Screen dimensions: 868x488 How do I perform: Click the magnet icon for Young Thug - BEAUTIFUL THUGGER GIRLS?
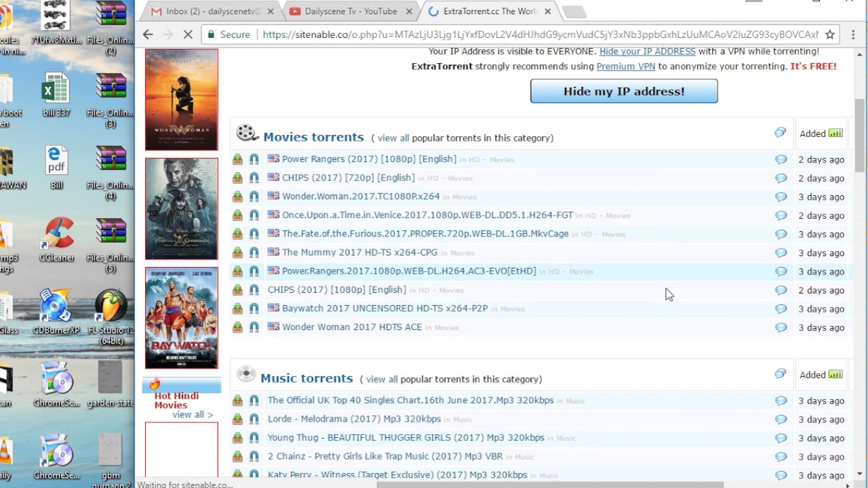(x=254, y=438)
